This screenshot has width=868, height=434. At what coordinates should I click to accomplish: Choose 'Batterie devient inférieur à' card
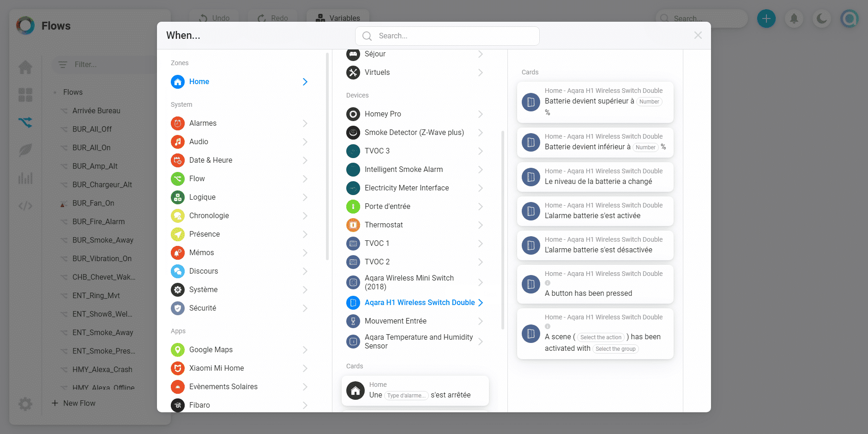pyautogui.click(x=595, y=142)
